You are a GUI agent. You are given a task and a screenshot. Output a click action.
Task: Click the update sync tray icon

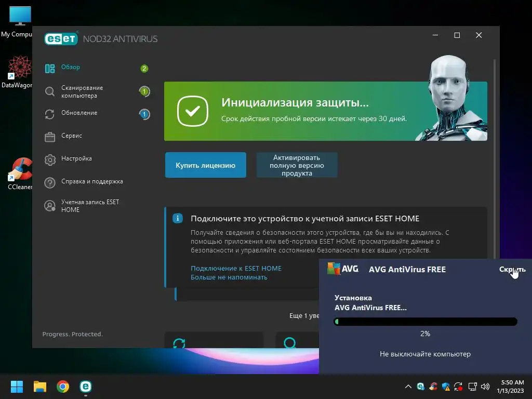458,387
